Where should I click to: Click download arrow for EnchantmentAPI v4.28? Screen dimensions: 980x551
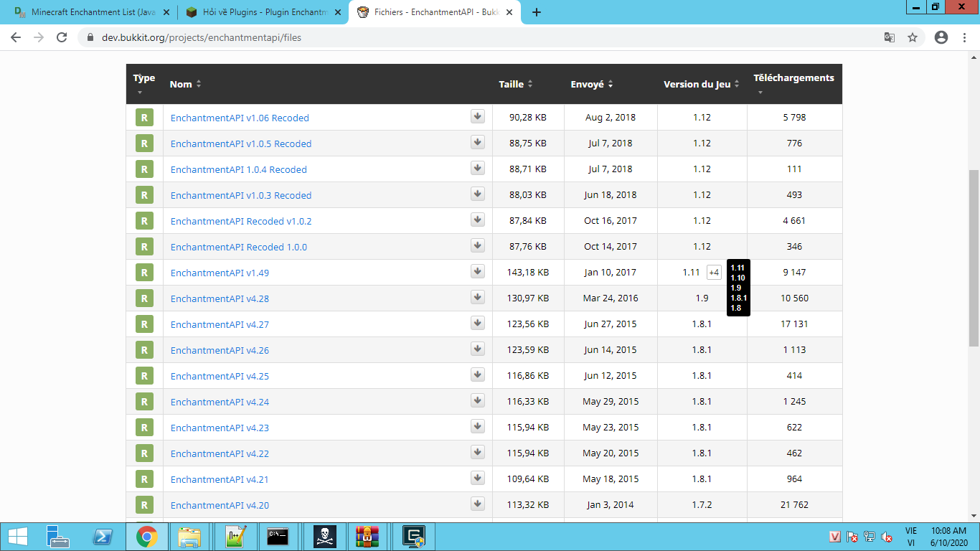[x=478, y=298]
